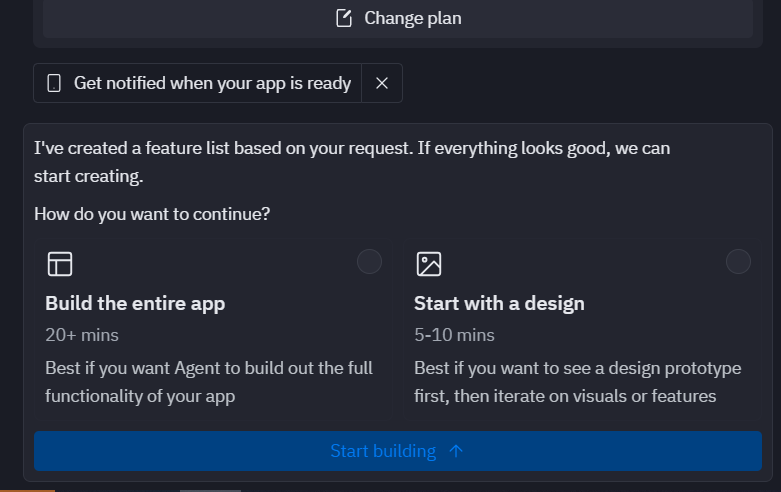
Task: Click the up arrow icon in Start building
Action: pos(456,451)
